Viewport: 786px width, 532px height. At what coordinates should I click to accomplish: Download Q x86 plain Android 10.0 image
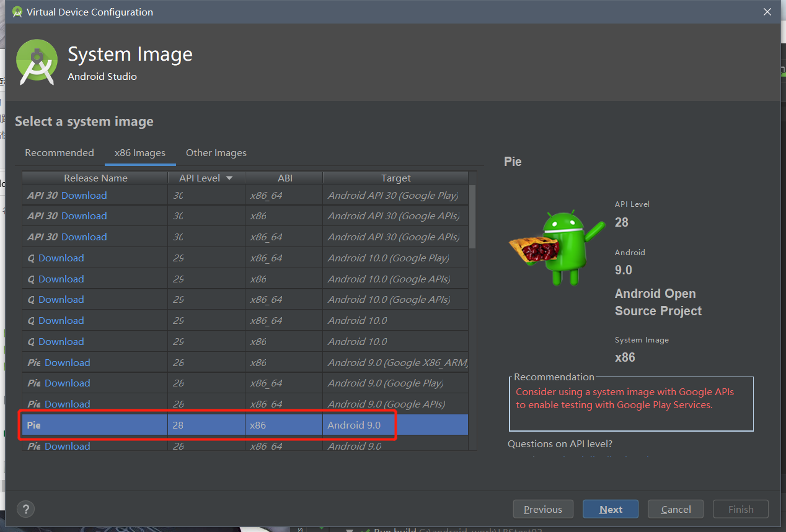pos(61,341)
